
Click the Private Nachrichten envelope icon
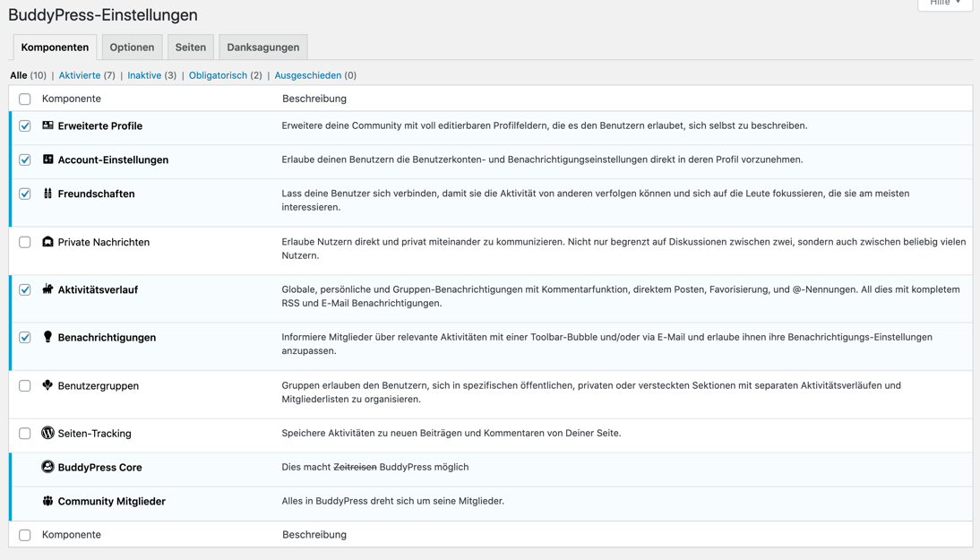[x=47, y=241]
